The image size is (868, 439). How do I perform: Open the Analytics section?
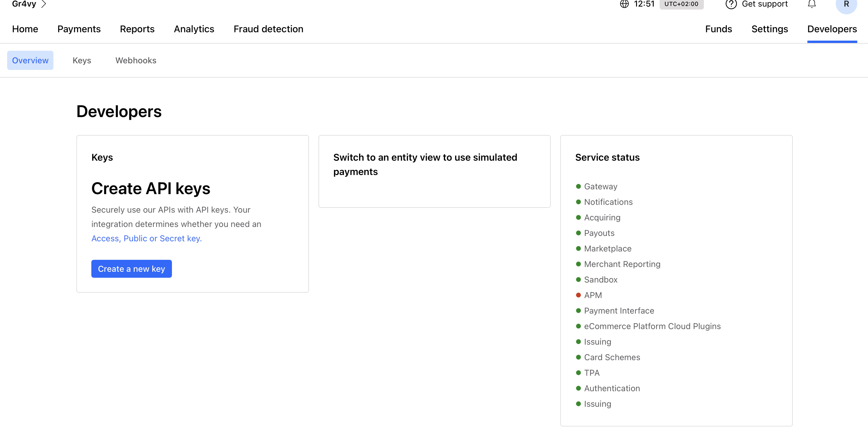(x=194, y=29)
